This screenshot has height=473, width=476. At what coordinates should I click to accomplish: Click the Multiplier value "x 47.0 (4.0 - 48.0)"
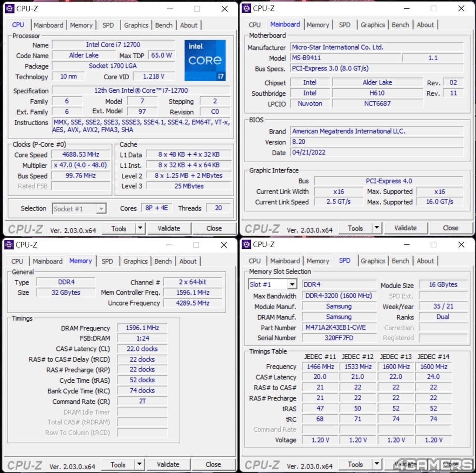pos(81,165)
